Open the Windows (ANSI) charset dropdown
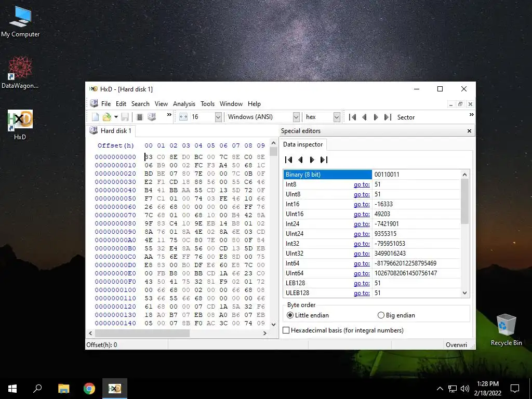The width and height of the screenshot is (532, 399). click(296, 117)
